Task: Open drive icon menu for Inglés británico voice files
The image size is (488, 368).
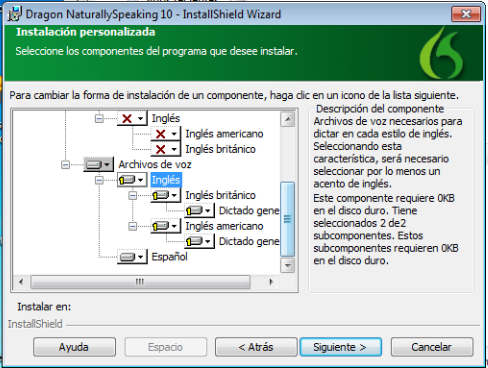Action: click(166, 195)
